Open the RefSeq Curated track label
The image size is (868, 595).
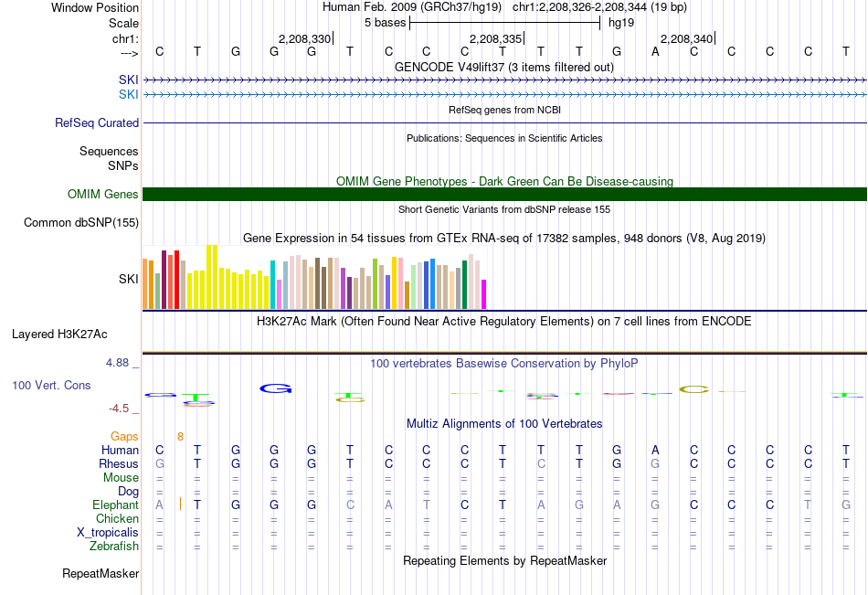click(96, 123)
